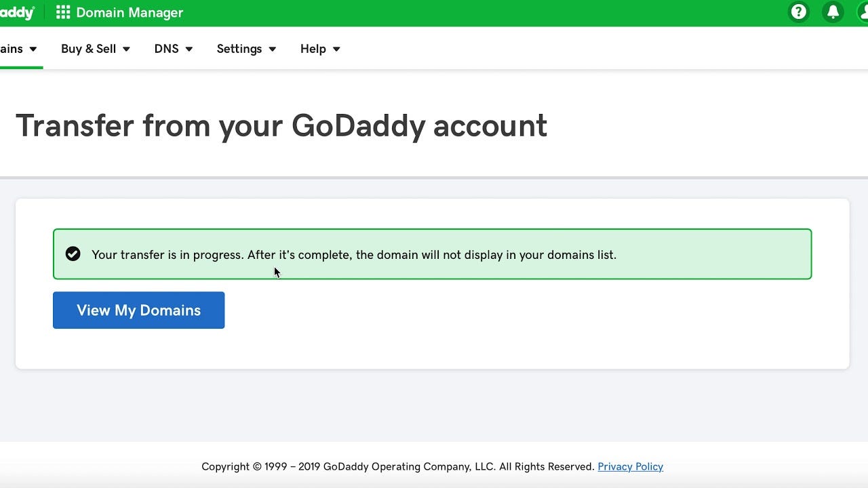Open the Buy & Sell menu
The image size is (868, 488).
[96, 49]
